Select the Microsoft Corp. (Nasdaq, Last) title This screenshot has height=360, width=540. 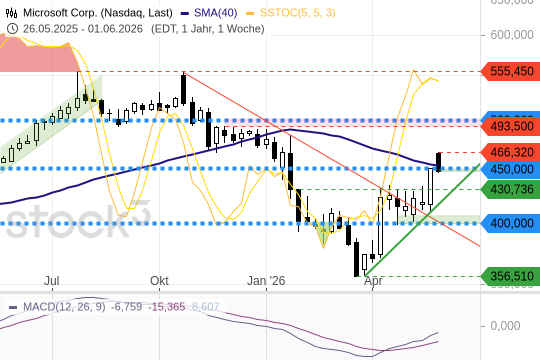point(98,13)
